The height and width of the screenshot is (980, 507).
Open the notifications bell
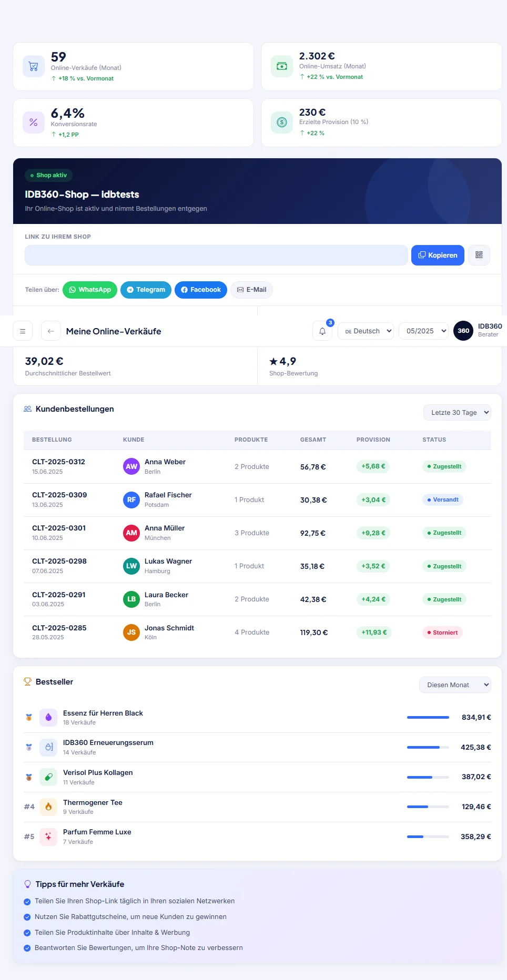pyautogui.click(x=322, y=331)
